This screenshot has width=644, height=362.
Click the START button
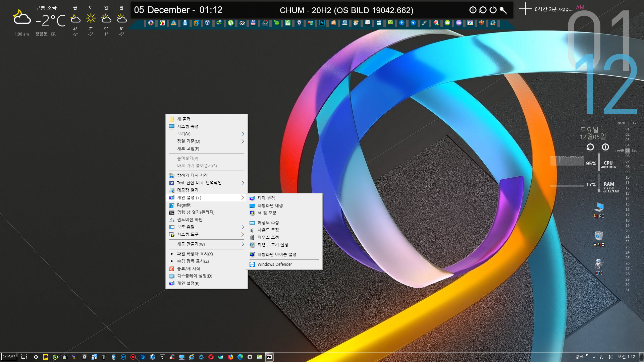(9, 357)
